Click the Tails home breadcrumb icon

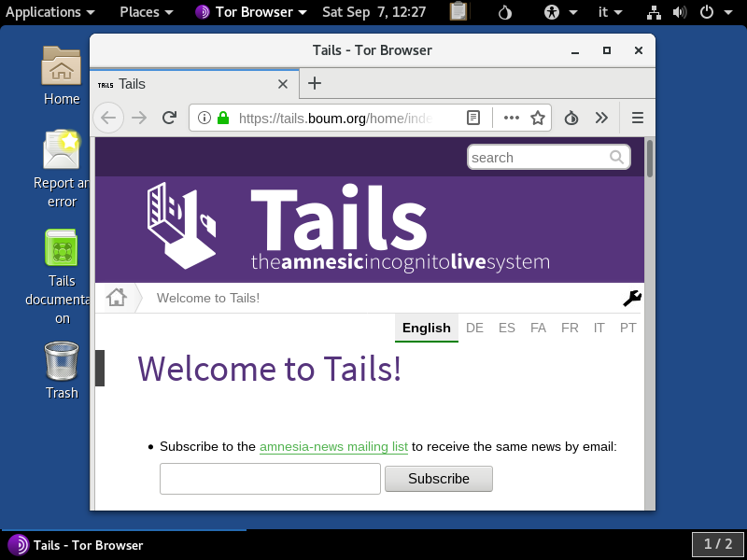116,298
